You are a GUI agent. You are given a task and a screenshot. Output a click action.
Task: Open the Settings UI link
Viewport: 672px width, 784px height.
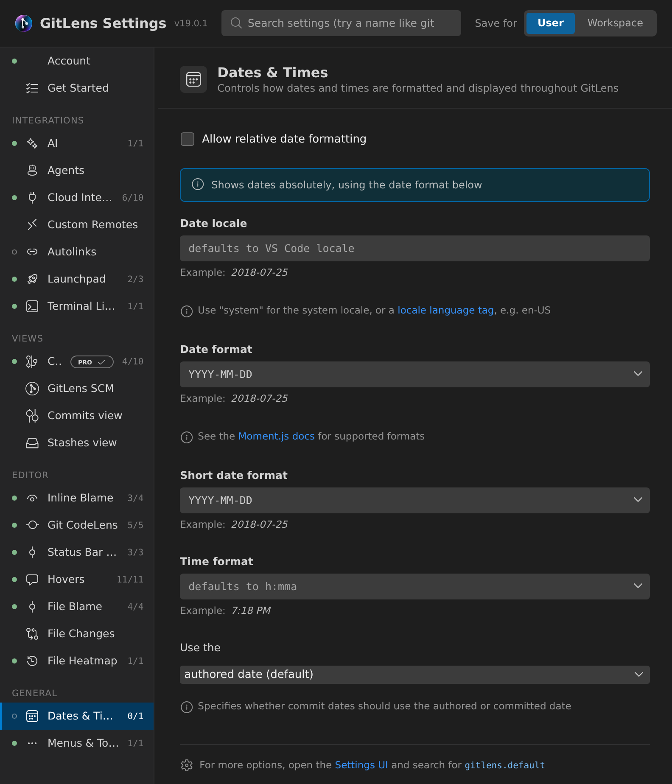(361, 765)
